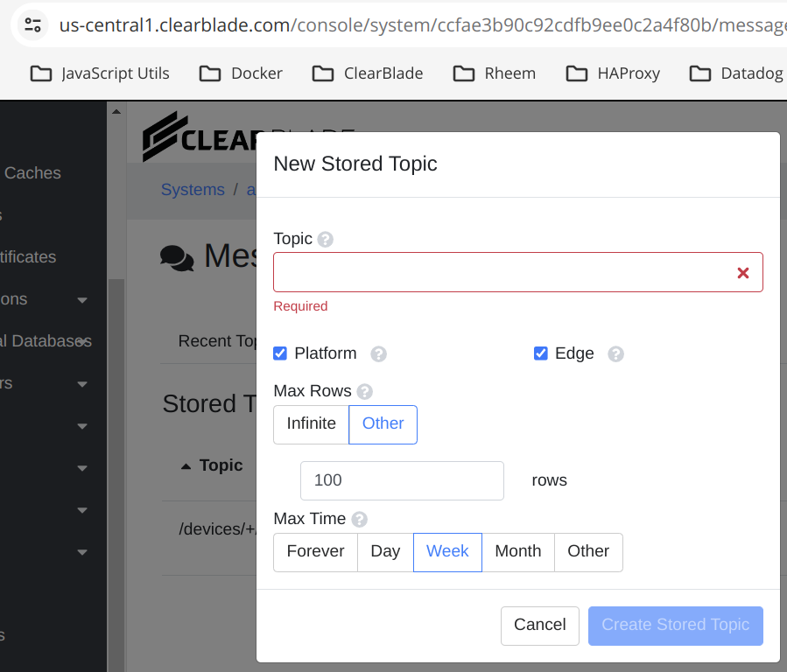Click the rows number input field
Image resolution: width=787 pixels, height=672 pixels.
(x=402, y=480)
